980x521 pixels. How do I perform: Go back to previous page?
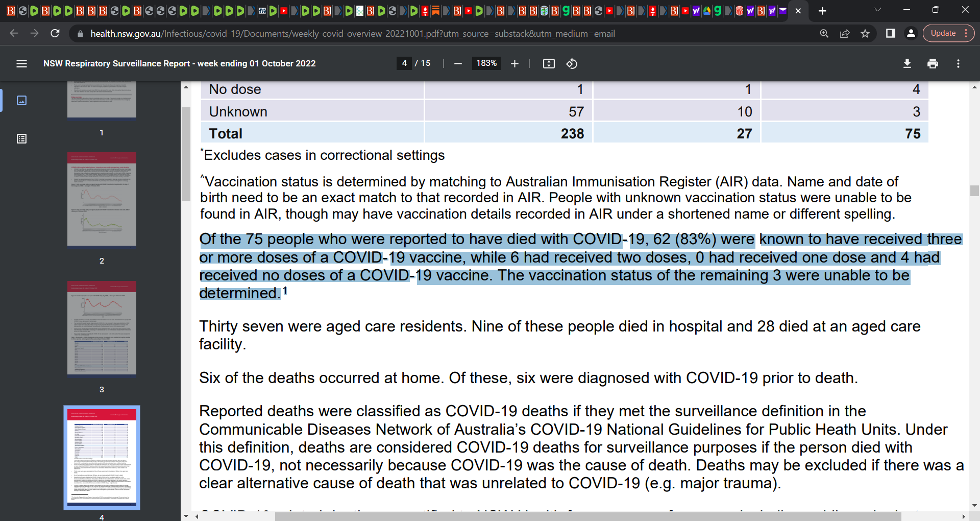coord(14,33)
